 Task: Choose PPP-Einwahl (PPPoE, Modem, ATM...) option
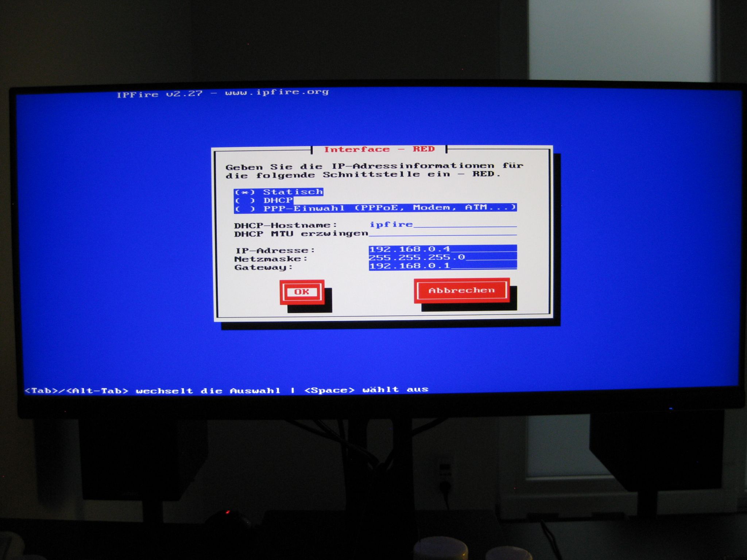(x=375, y=208)
